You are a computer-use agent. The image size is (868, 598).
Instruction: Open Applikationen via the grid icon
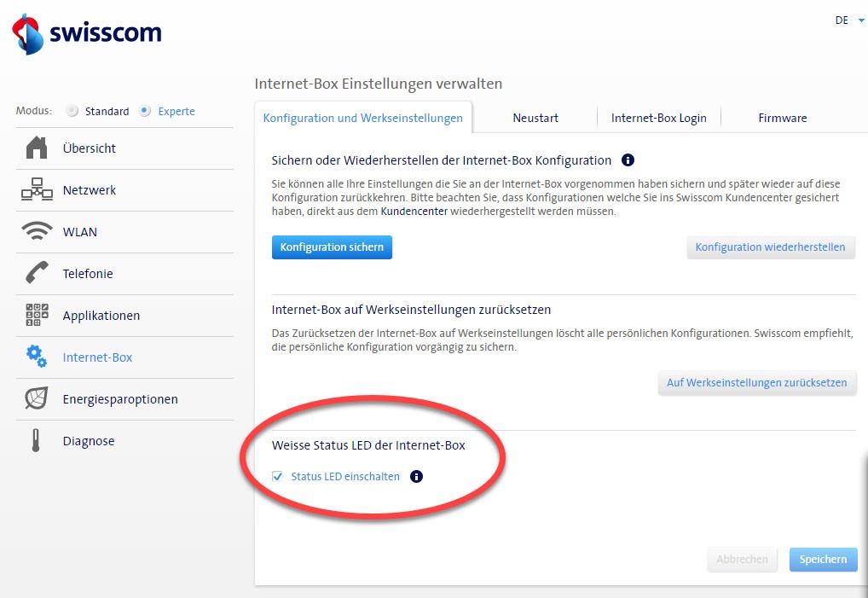[x=37, y=316]
